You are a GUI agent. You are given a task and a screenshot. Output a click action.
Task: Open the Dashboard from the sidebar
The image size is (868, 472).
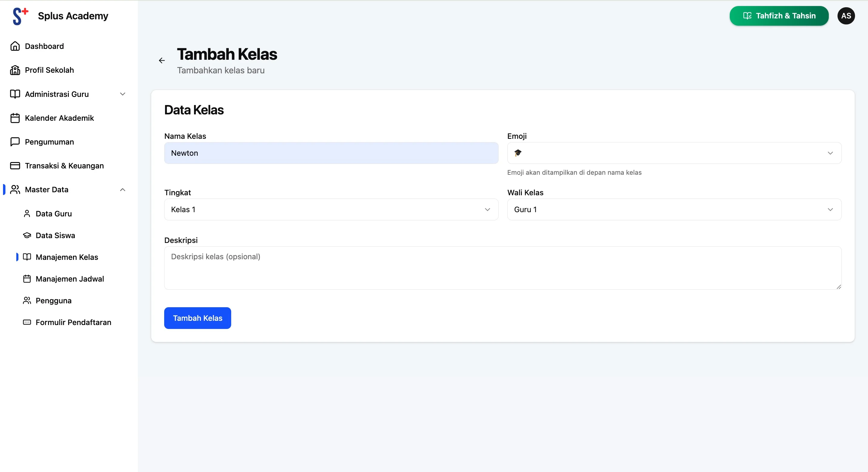pyautogui.click(x=15, y=46)
